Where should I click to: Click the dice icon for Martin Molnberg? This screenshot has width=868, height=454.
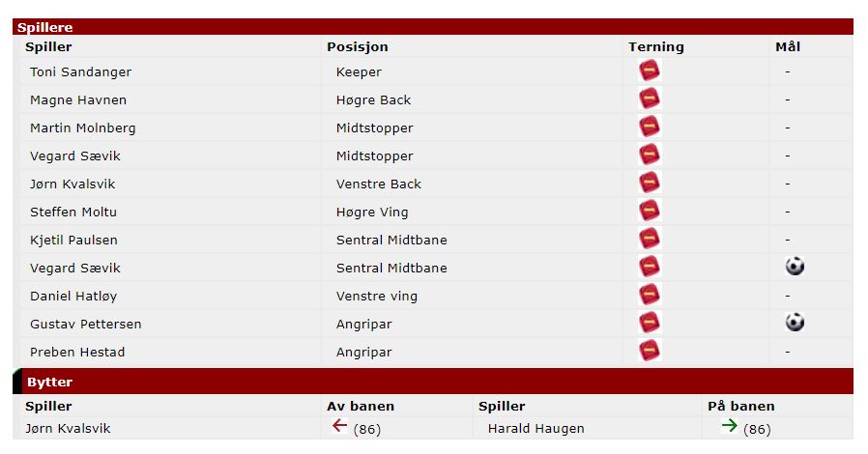coord(650,127)
